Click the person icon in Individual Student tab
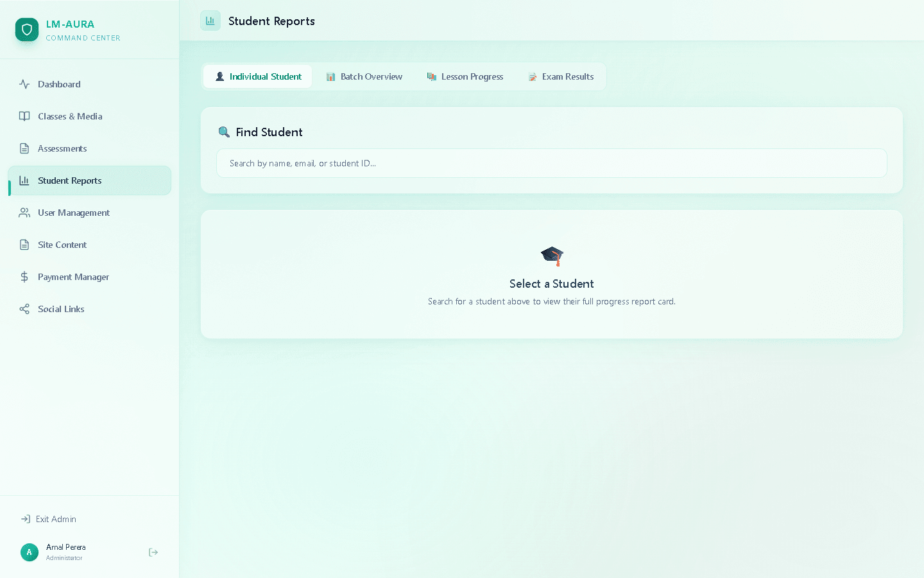 coord(220,76)
